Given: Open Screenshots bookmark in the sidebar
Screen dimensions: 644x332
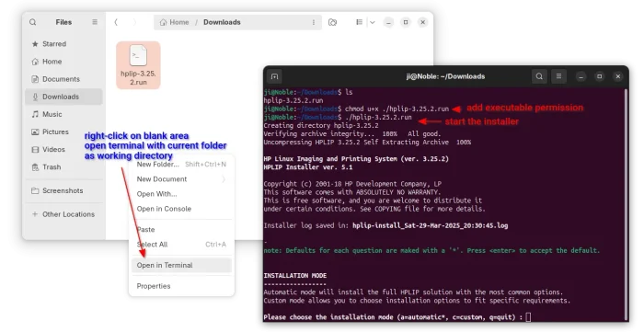Looking at the screenshot, I should pos(64,190).
